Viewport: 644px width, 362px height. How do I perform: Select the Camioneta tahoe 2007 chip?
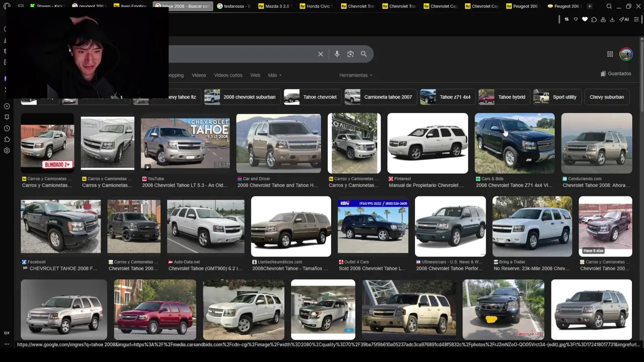click(x=380, y=97)
